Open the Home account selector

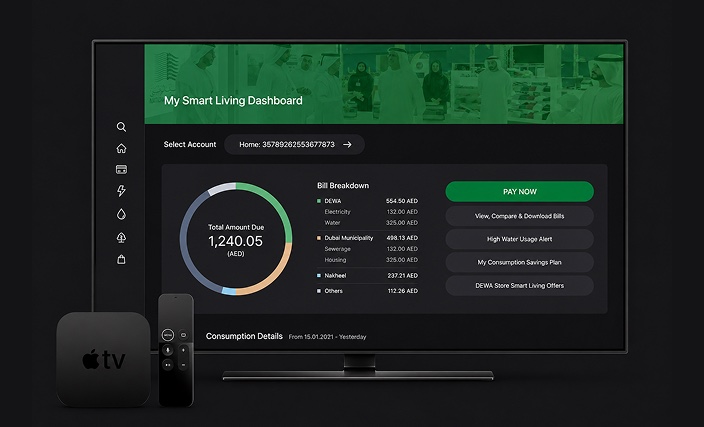[x=294, y=145]
